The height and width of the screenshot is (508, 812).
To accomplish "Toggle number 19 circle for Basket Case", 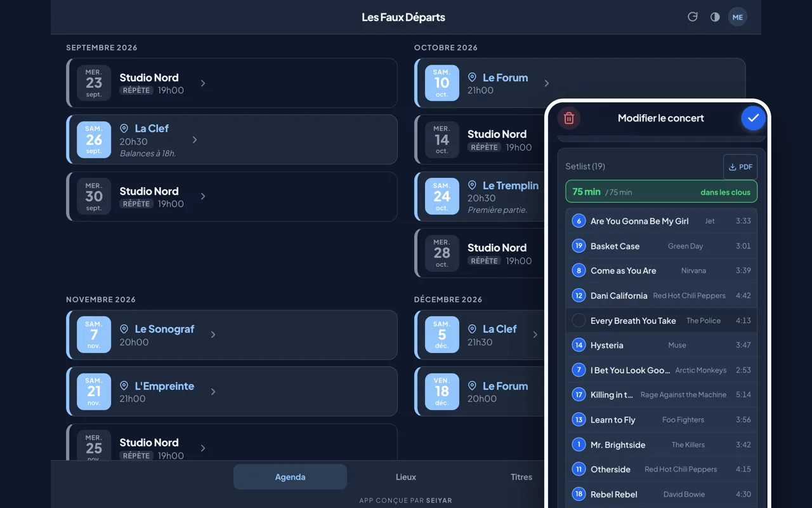I will pos(579,246).
